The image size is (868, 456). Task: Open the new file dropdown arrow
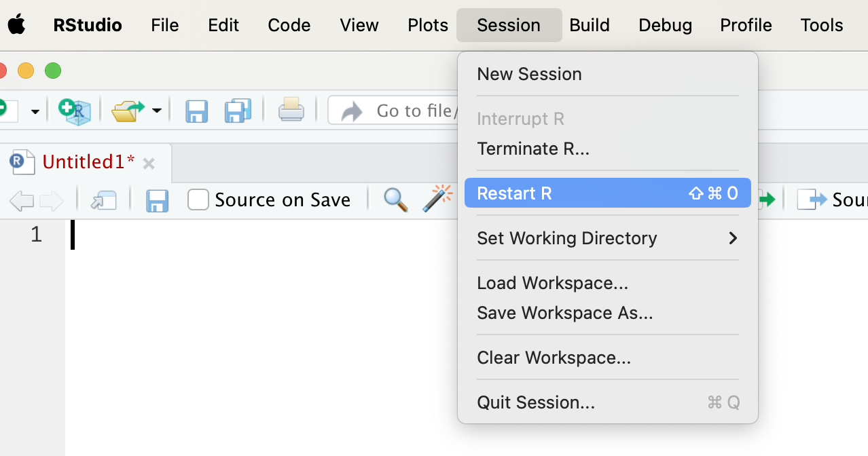point(35,111)
